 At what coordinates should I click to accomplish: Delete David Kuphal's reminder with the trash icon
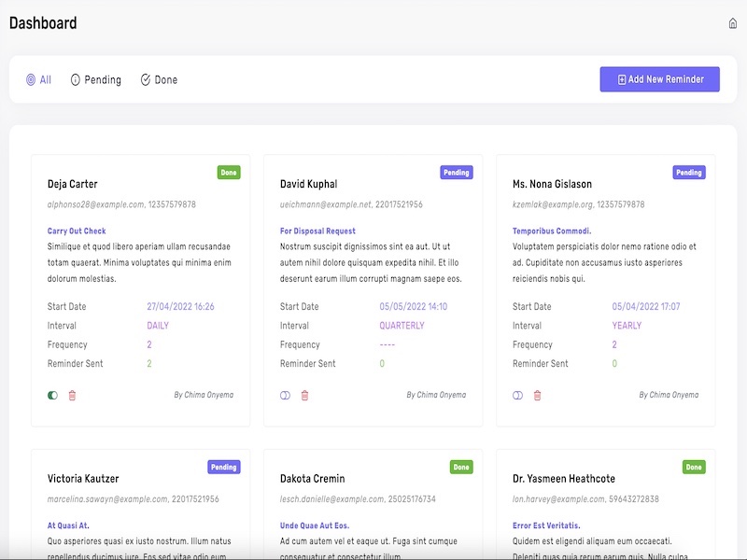(304, 396)
